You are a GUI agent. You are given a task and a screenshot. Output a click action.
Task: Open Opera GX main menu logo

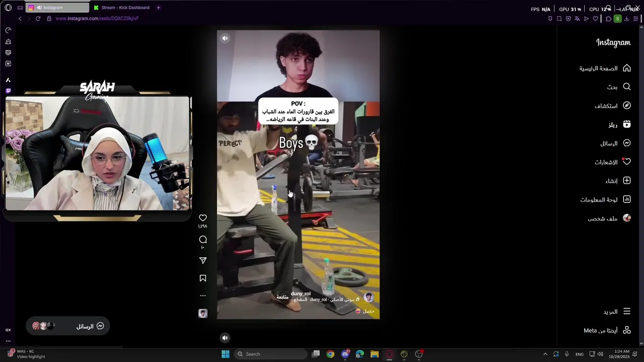point(8,8)
